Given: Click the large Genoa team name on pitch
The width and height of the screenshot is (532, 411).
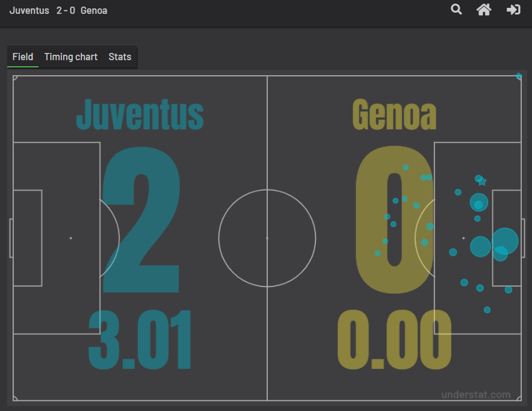Looking at the screenshot, I should point(394,114).
